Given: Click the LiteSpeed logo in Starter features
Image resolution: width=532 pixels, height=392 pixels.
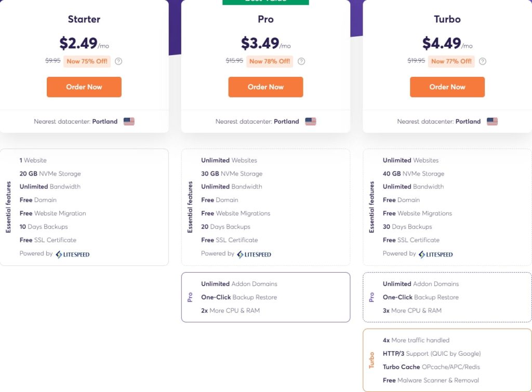Looking at the screenshot, I should (x=73, y=254).
